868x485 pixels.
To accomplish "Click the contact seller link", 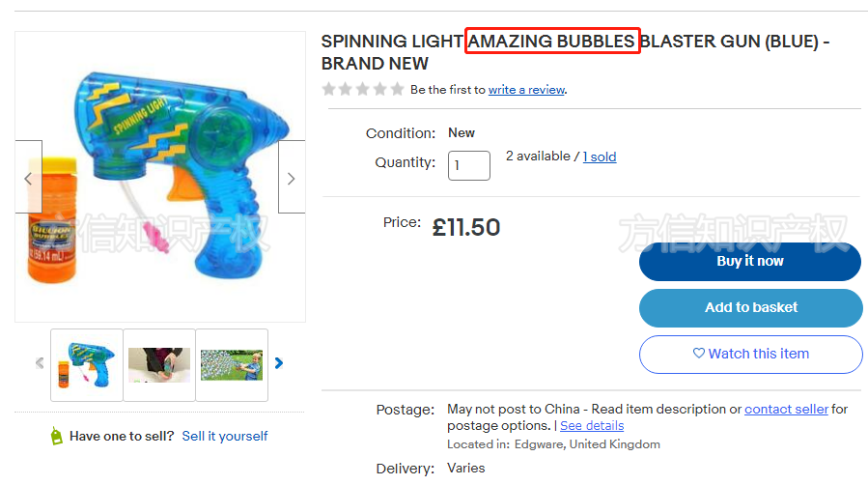I will [x=786, y=409].
